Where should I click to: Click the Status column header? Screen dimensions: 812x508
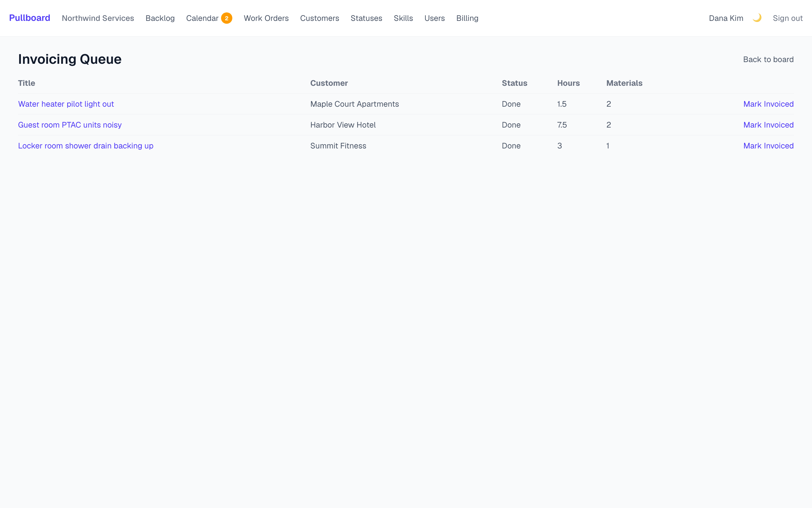[514, 83]
